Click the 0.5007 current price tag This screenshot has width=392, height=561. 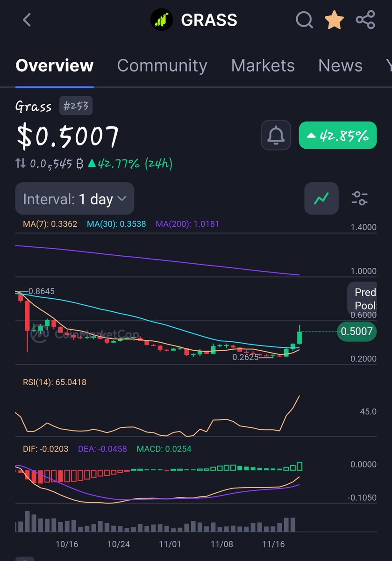click(356, 331)
